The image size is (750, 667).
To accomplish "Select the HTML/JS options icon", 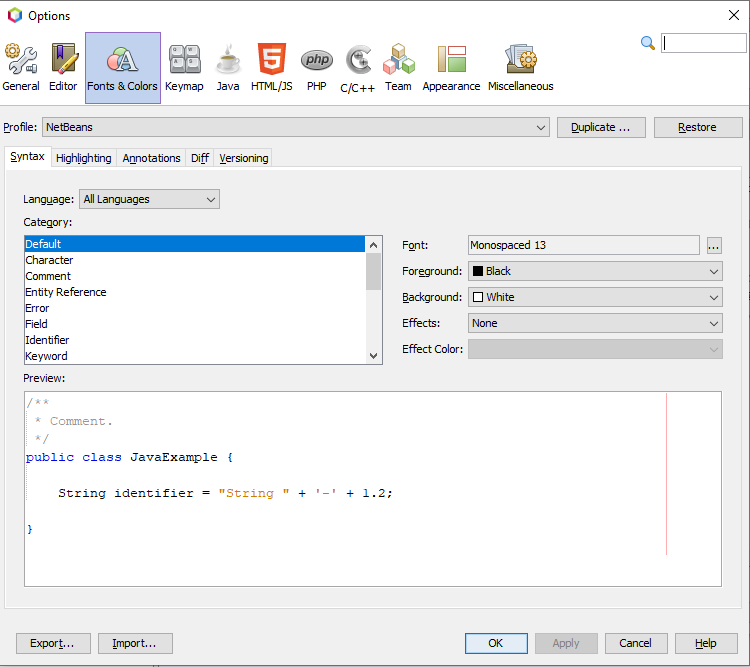I will pos(271,68).
